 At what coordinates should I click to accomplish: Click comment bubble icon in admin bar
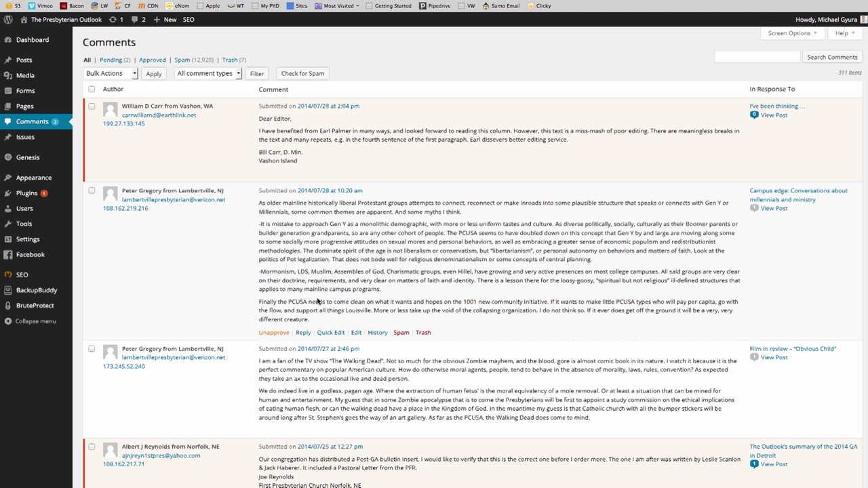coord(136,20)
